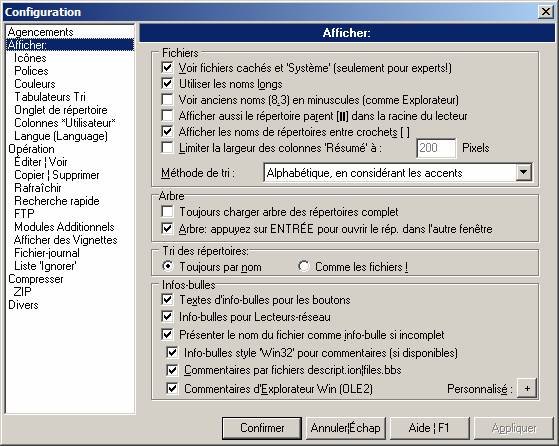This screenshot has width=559, height=446.
Task: Click the Confirmer button
Action: (262, 428)
